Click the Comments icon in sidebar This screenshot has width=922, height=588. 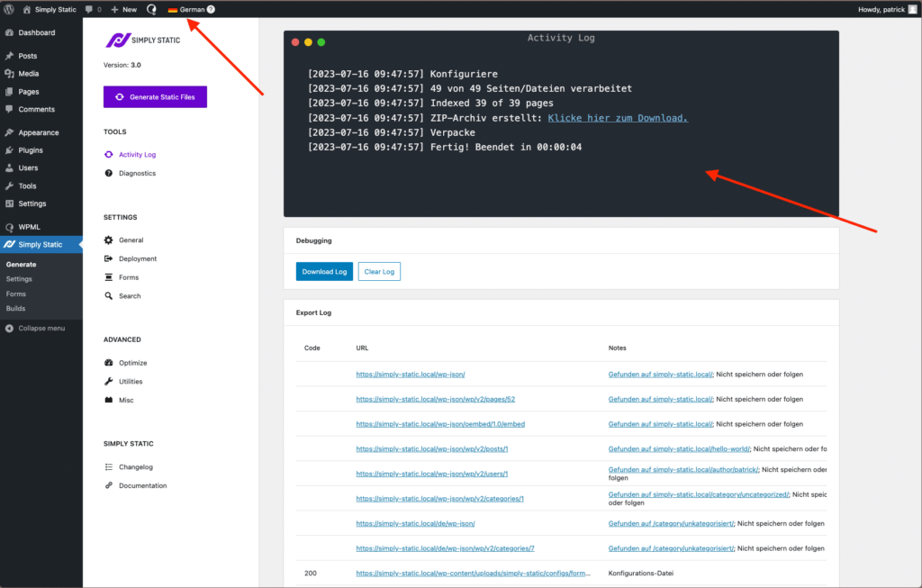pos(9,109)
